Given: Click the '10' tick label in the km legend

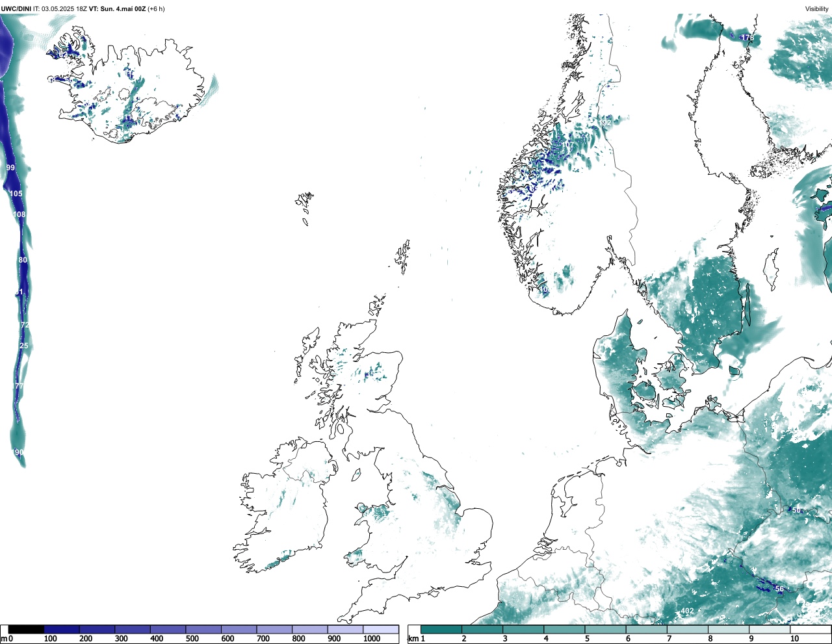Looking at the screenshot, I should (x=794, y=639).
